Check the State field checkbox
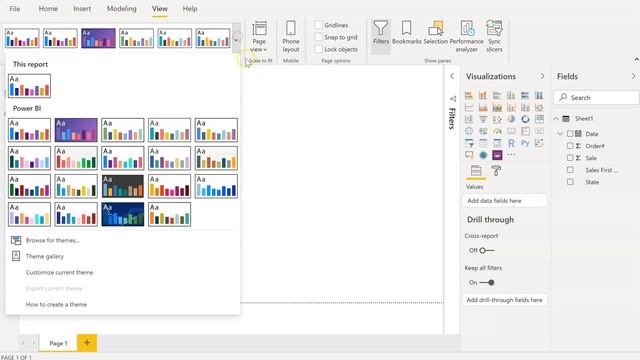The height and width of the screenshot is (360, 640). coord(570,182)
